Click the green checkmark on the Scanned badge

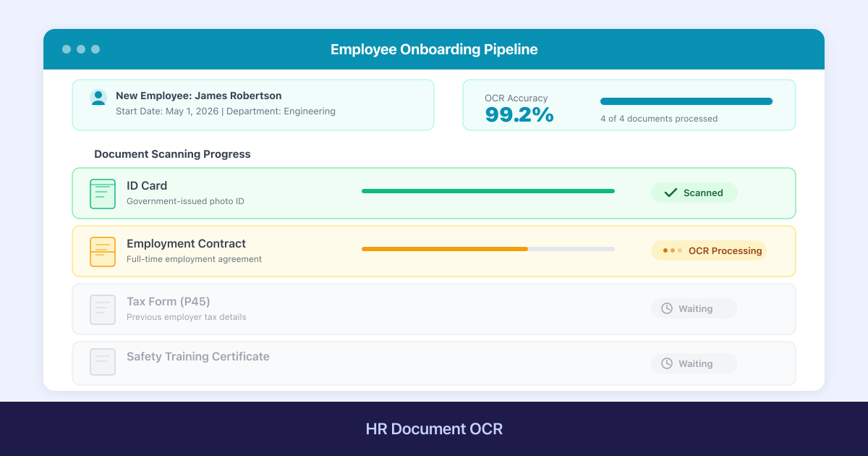pos(670,193)
